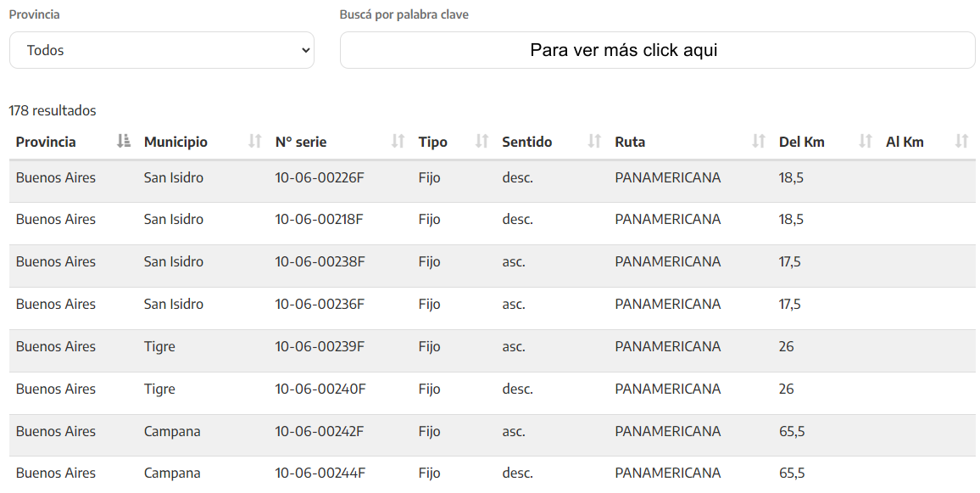Select the row with serial 10-06-00238F
The width and height of the screenshot is (980, 493).
tap(320, 261)
